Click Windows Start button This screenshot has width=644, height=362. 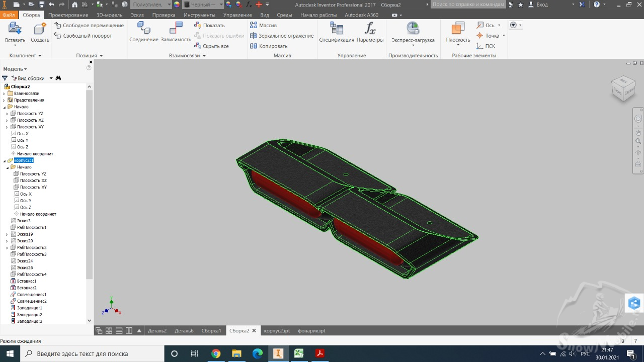pyautogui.click(x=10, y=353)
